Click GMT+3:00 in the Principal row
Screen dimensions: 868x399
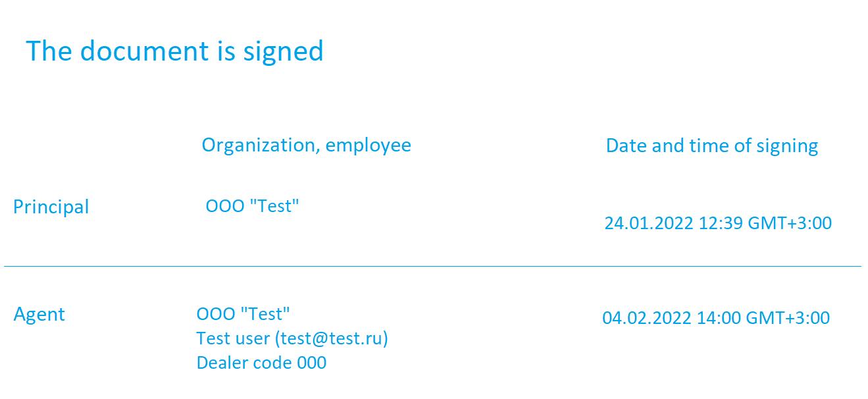790,223
